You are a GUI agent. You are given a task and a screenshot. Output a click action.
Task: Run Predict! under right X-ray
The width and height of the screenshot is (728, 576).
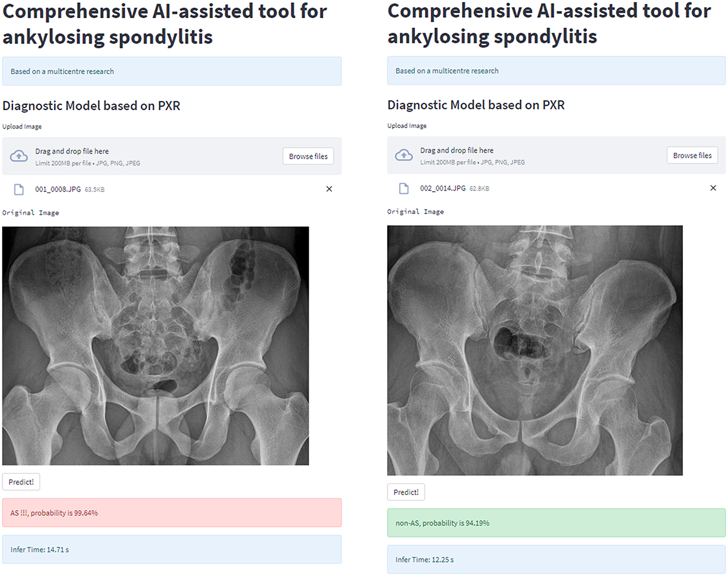(406, 492)
